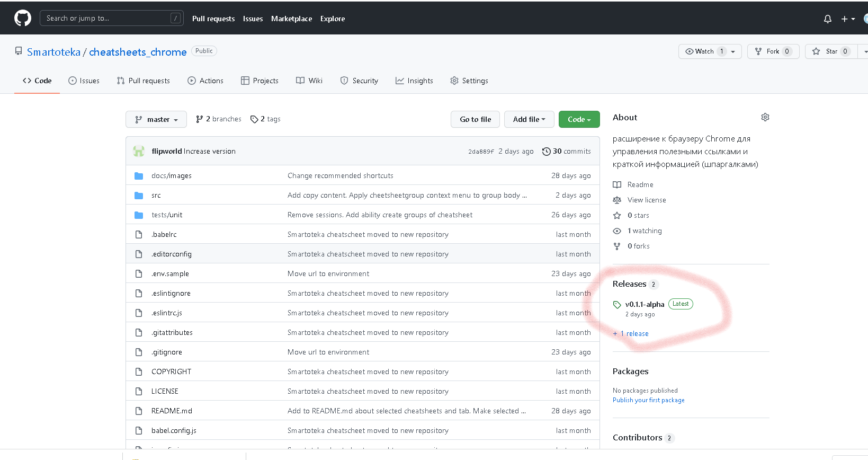Click the README.md file icon

pos(139,411)
